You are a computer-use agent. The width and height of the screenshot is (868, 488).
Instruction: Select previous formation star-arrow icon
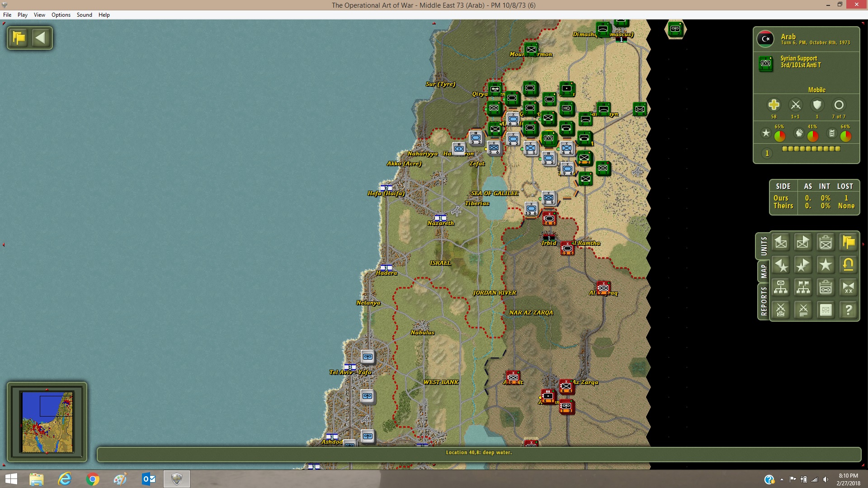[781, 265]
